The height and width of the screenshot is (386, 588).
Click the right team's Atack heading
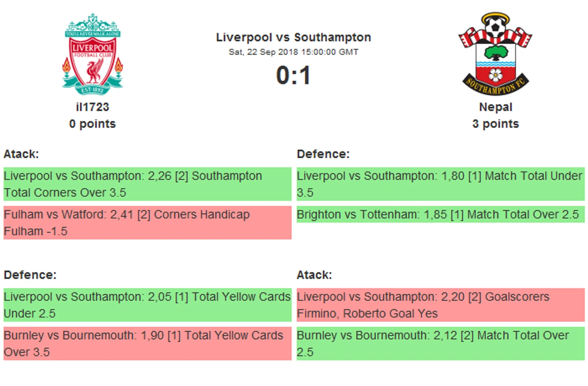click(314, 275)
